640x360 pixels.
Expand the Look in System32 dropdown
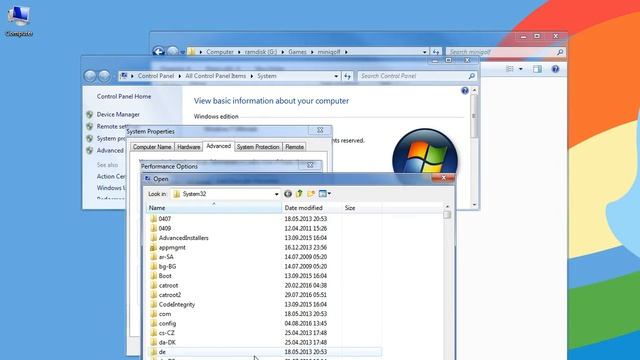276,194
